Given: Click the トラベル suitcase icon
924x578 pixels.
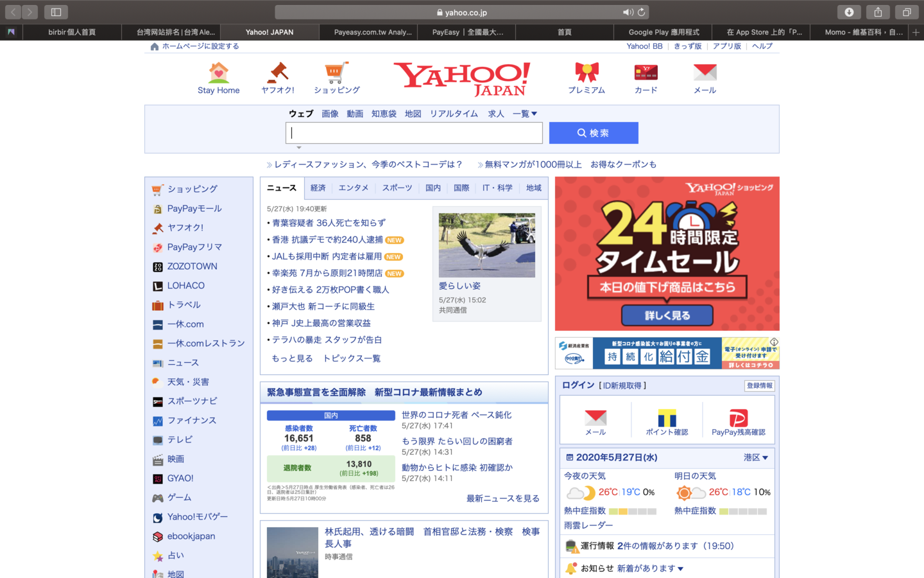Looking at the screenshot, I should (158, 305).
